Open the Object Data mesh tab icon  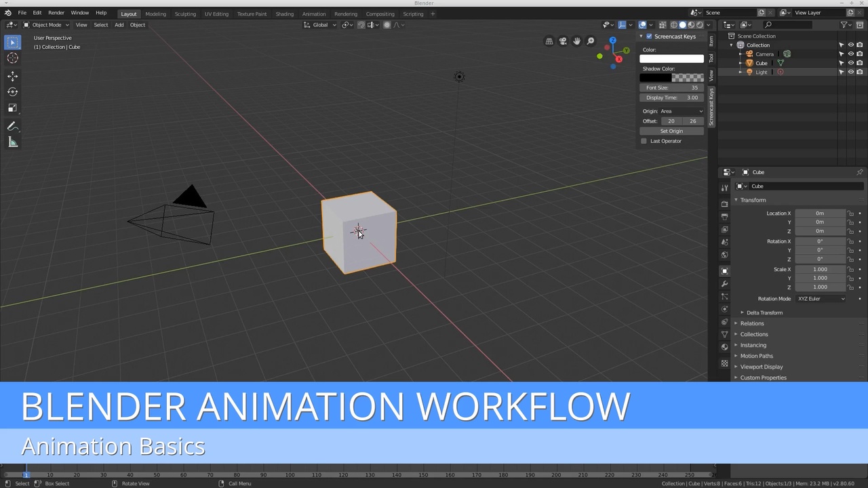[725, 335]
